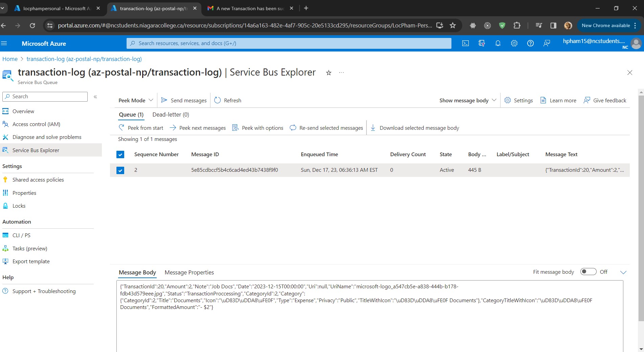This screenshot has height=352, width=644.
Task: Click the left menu Search field
Action: point(45,97)
